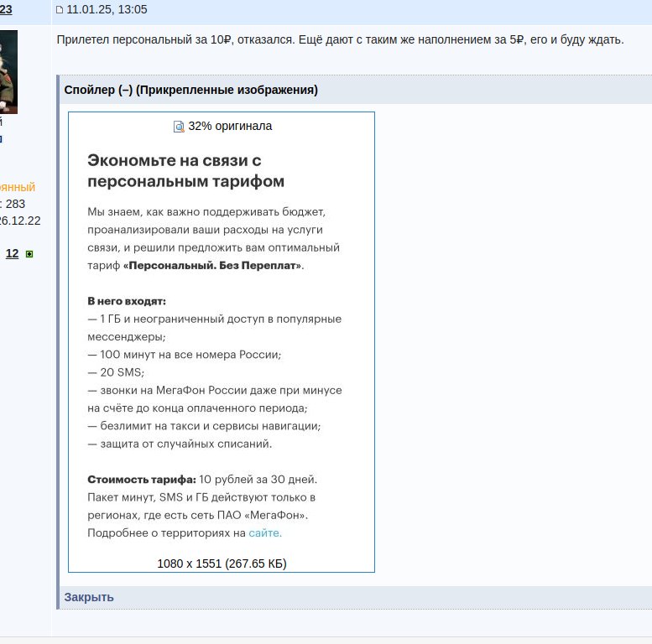652x644 pixels.
Task: Click the post document icon beside the date
Action: [x=60, y=9]
